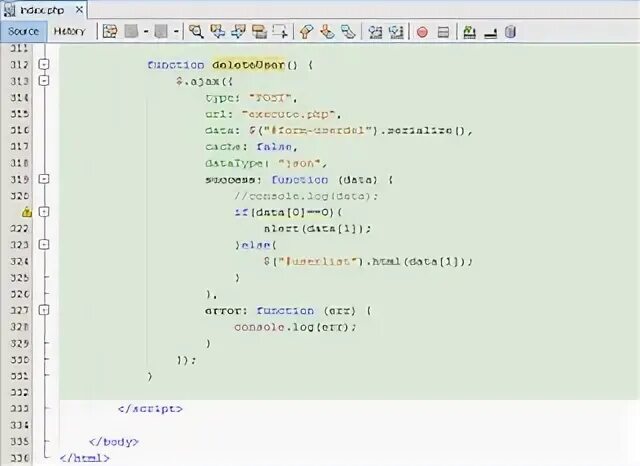The image size is (640, 466).
Task: Click the Comment code icon
Action: 469,32
